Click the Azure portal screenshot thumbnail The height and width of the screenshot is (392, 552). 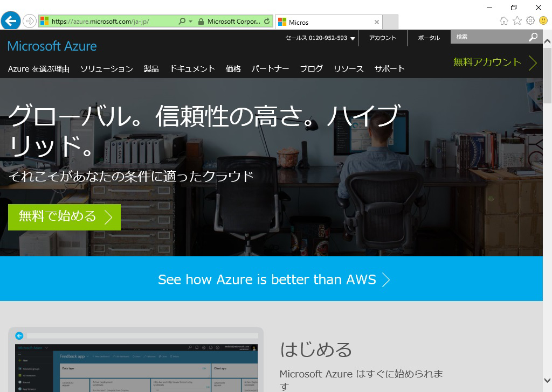click(136, 360)
